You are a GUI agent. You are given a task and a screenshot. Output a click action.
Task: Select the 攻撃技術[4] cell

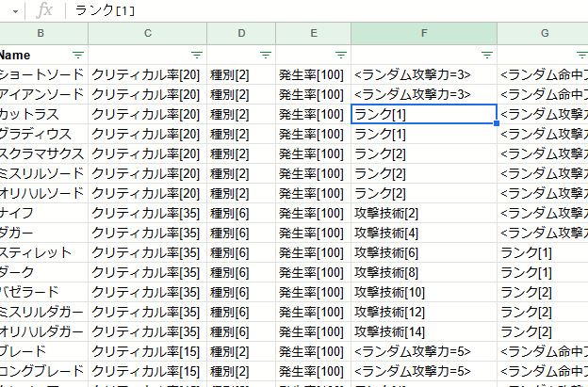tap(424, 233)
